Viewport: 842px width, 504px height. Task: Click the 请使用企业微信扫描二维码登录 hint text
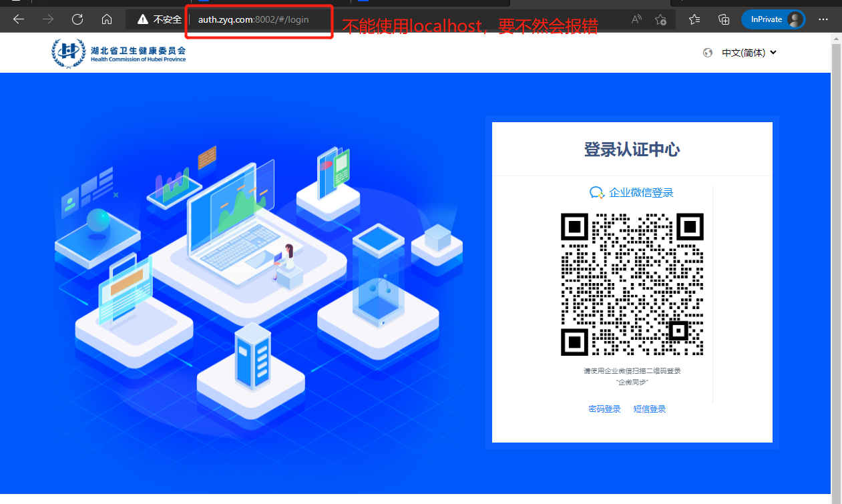coord(632,370)
